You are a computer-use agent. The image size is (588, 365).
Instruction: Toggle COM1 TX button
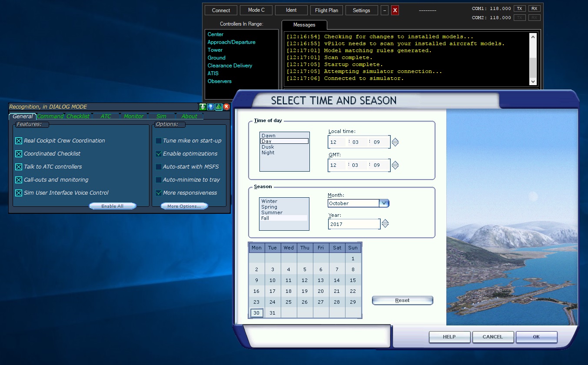(x=519, y=9)
